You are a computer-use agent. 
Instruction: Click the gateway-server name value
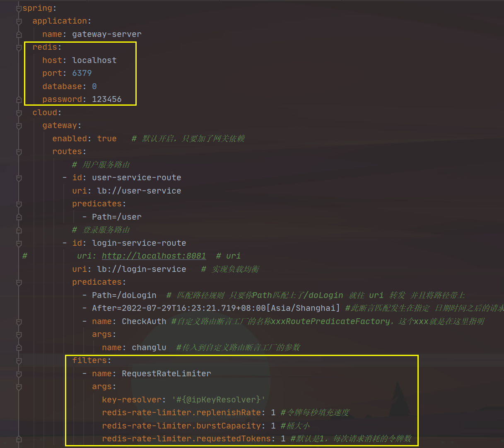[x=107, y=34]
